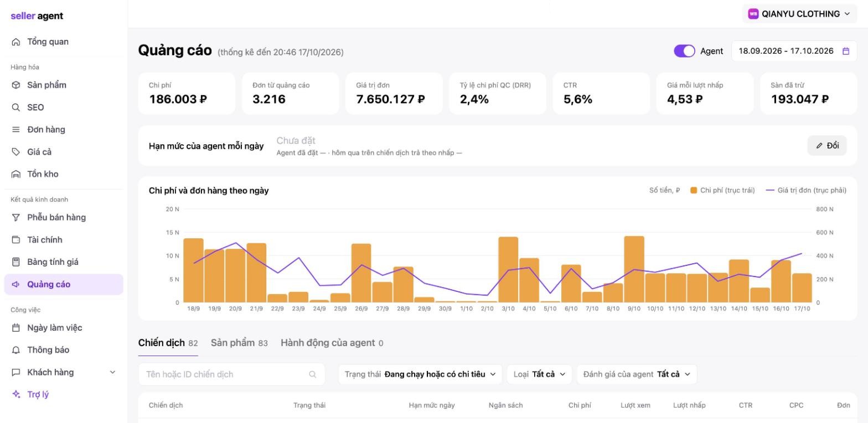
Task: Click the Tổng quan home icon
Action: tap(16, 42)
